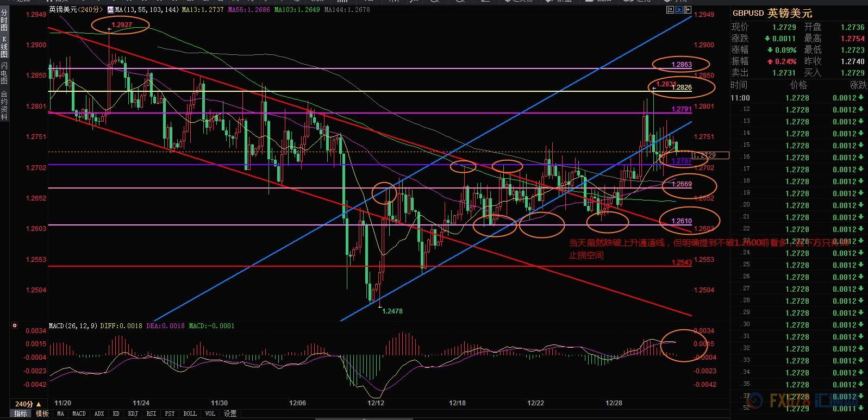868x420 pixels.
Task: Click the 1.2863 resistance level label
Action: (682, 65)
